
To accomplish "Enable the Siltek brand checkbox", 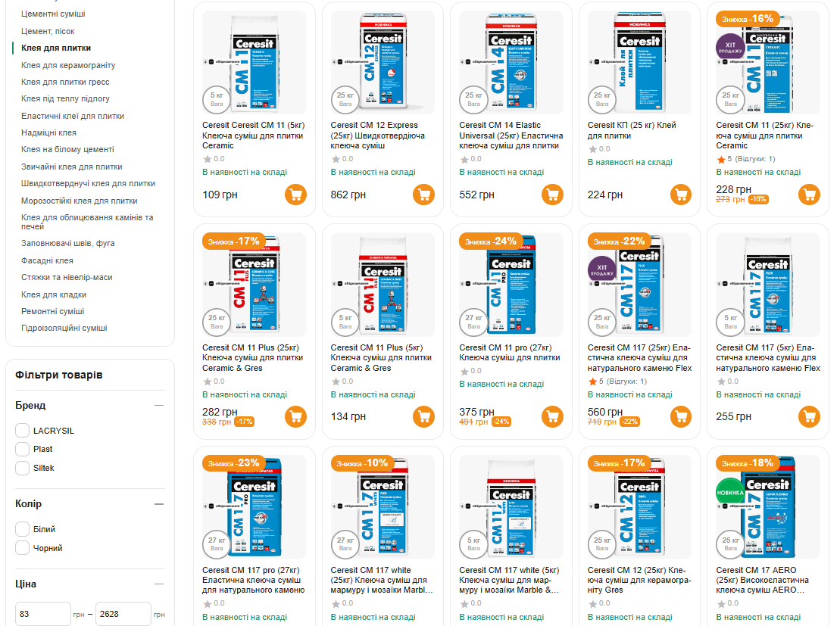I will click(23, 468).
